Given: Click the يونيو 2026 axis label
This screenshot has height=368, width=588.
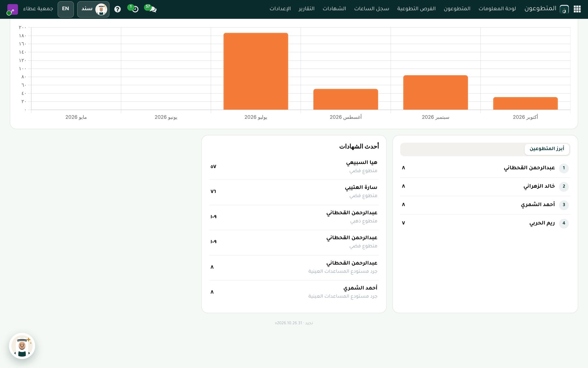Looking at the screenshot, I should pos(166,117).
